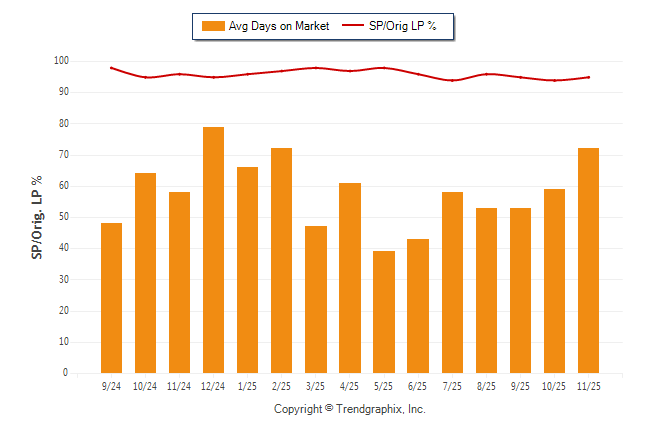The image size is (646, 434).
Task: Open the Trendgraphix, Inc. copyright link
Action: [x=350, y=409]
